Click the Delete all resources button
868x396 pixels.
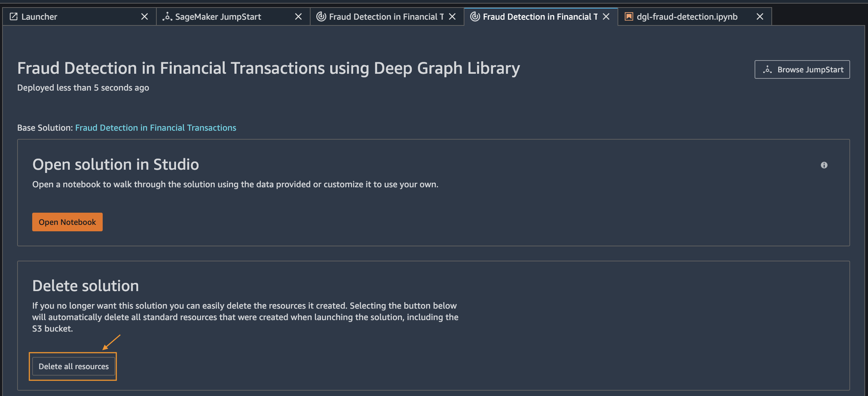tap(73, 366)
